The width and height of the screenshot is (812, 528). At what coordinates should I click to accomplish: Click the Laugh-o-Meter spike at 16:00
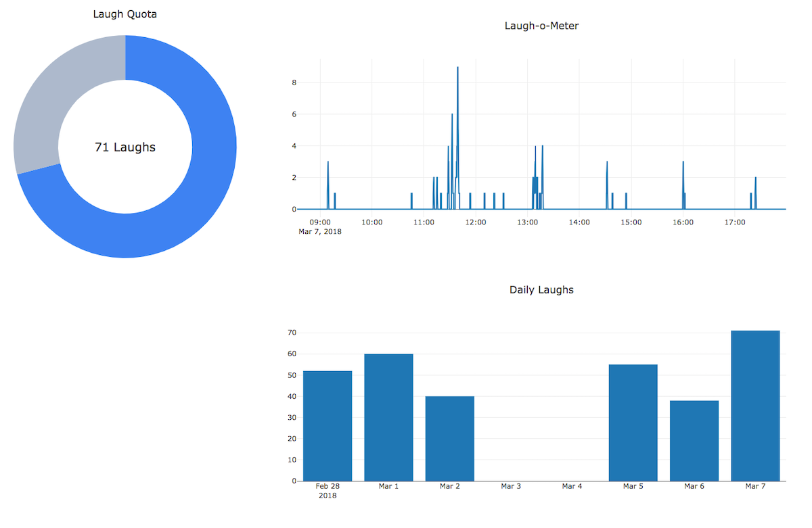point(683,185)
